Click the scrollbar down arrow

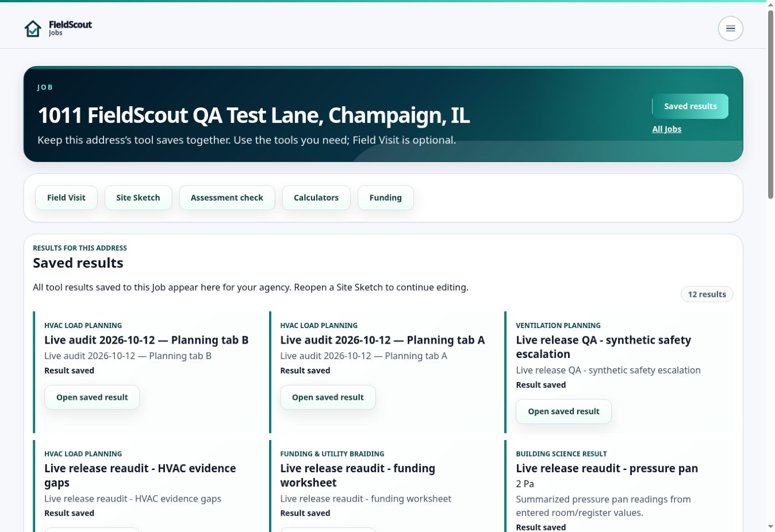point(770,527)
